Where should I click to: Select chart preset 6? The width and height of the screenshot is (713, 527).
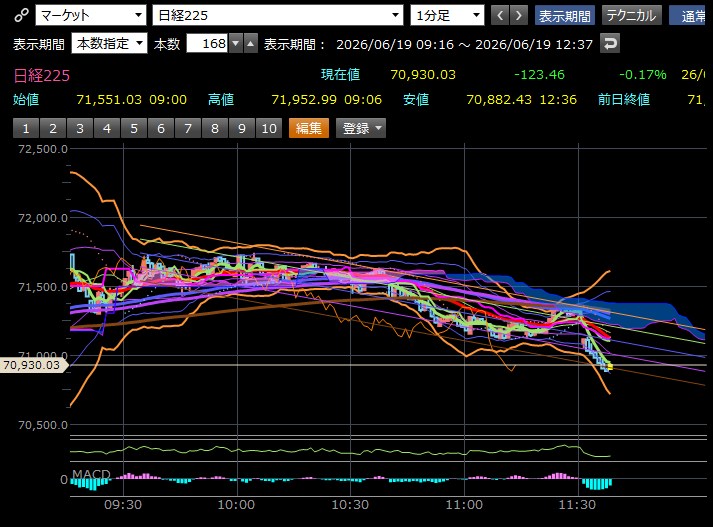[x=161, y=128]
